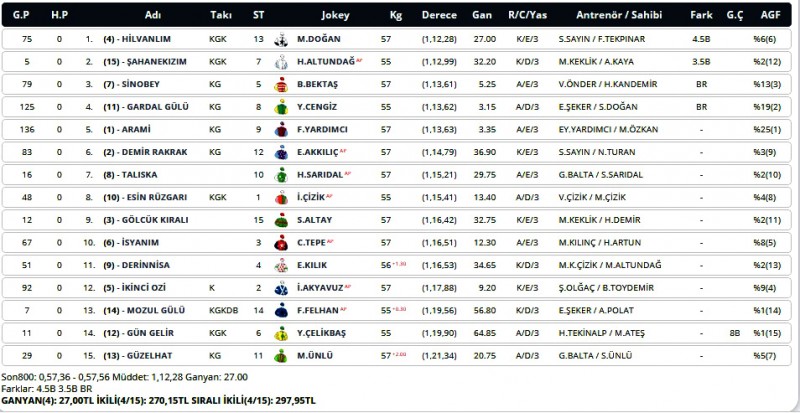
Task: Click silk icon next to E.Akkılıç
Action: coord(289,151)
